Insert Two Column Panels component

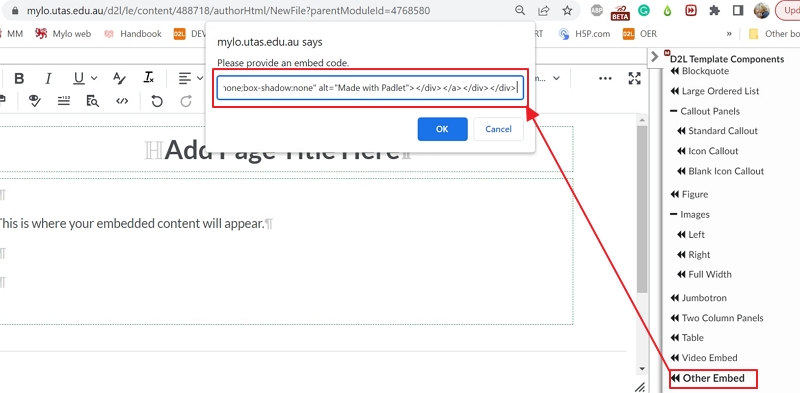click(x=717, y=318)
